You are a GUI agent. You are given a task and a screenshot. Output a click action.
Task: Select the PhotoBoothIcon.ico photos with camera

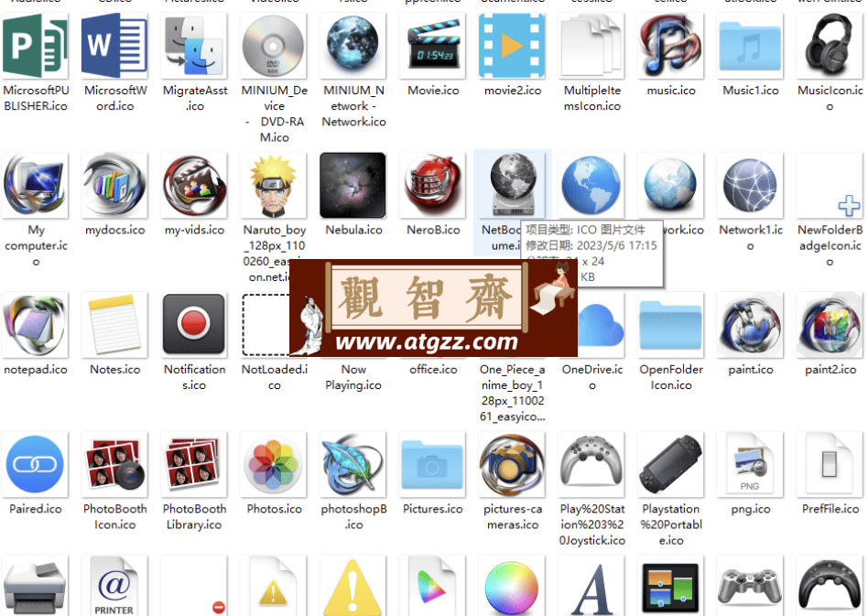tap(114, 464)
